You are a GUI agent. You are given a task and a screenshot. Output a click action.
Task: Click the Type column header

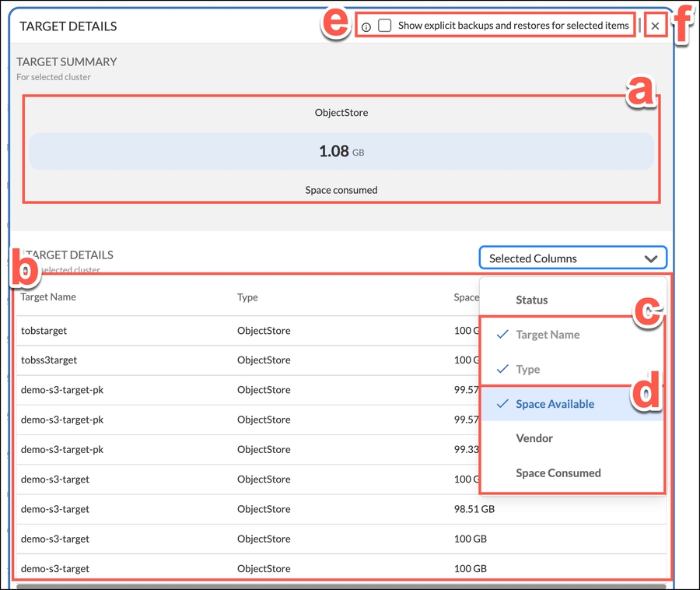coord(247,297)
